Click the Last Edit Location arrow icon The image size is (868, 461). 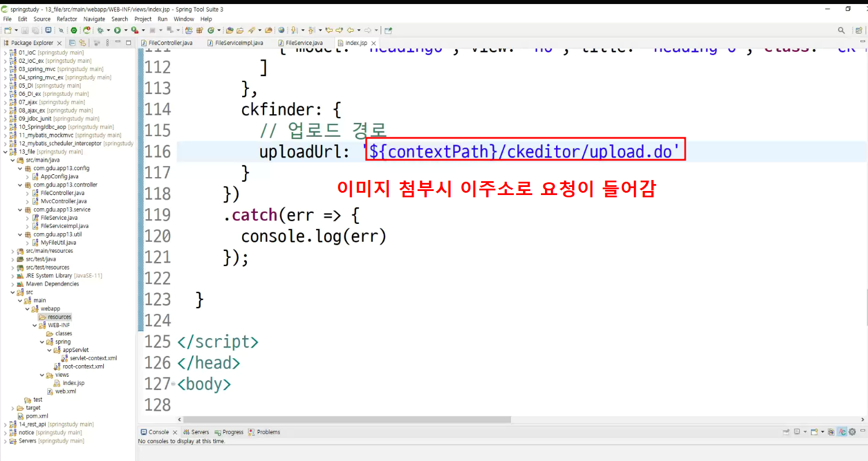pyautogui.click(x=329, y=30)
